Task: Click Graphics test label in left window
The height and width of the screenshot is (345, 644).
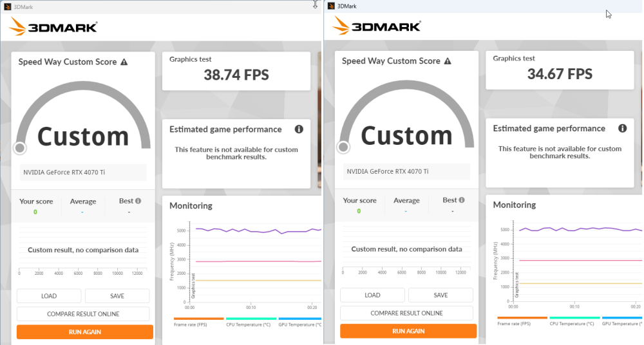Action: point(191,60)
